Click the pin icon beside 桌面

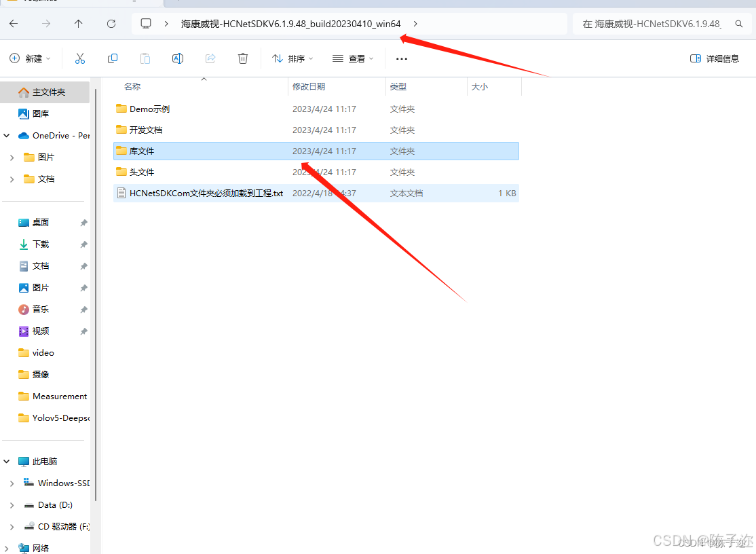84,222
